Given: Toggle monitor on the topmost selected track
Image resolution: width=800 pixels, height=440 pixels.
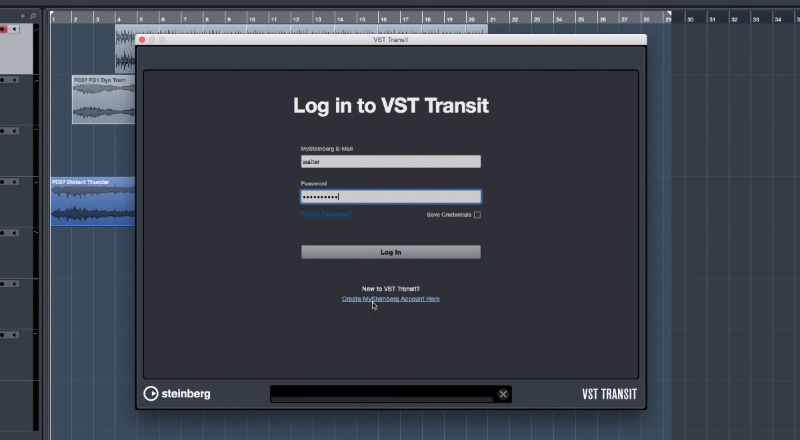Looking at the screenshot, I should pos(14,29).
